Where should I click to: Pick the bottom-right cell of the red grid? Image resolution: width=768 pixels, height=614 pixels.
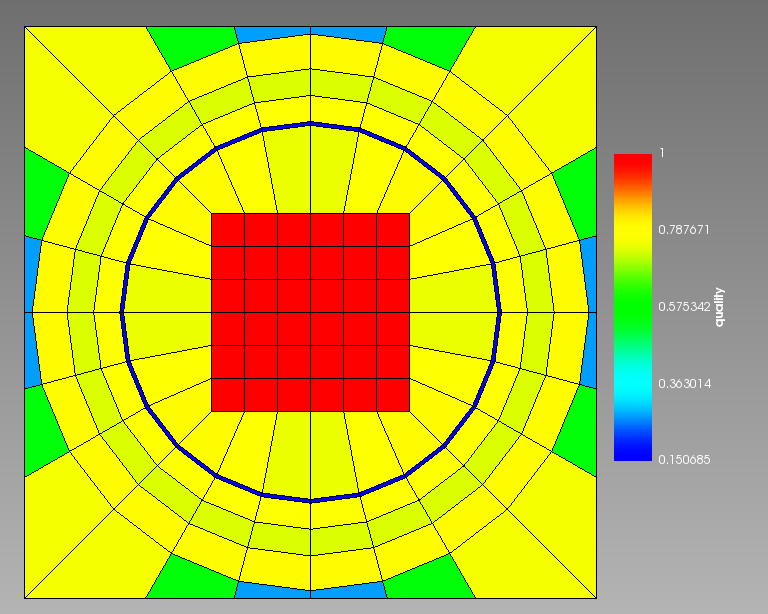(x=393, y=395)
